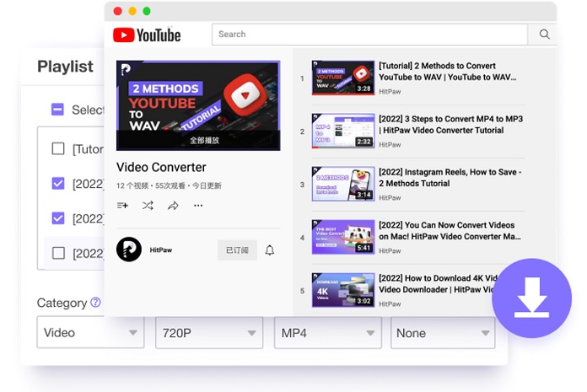This screenshot has height=392, width=587.
Task: Toggle the Select all checkbox in Playlist
Action: (x=57, y=110)
